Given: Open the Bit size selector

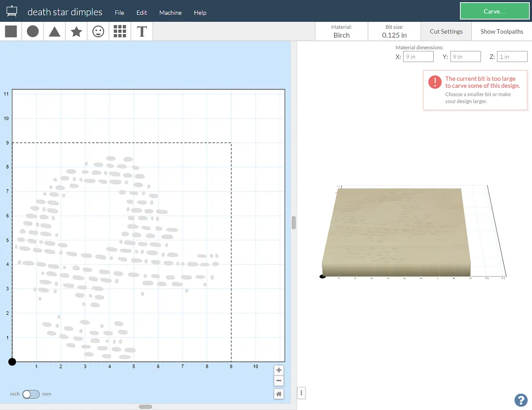Looking at the screenshot, I should pos(394,31).
